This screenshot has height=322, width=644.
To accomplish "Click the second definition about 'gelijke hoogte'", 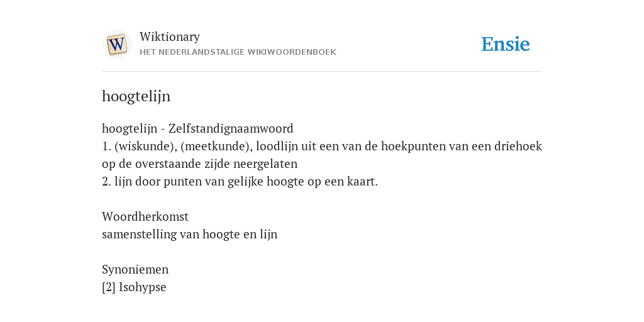I will click(240, 182).
